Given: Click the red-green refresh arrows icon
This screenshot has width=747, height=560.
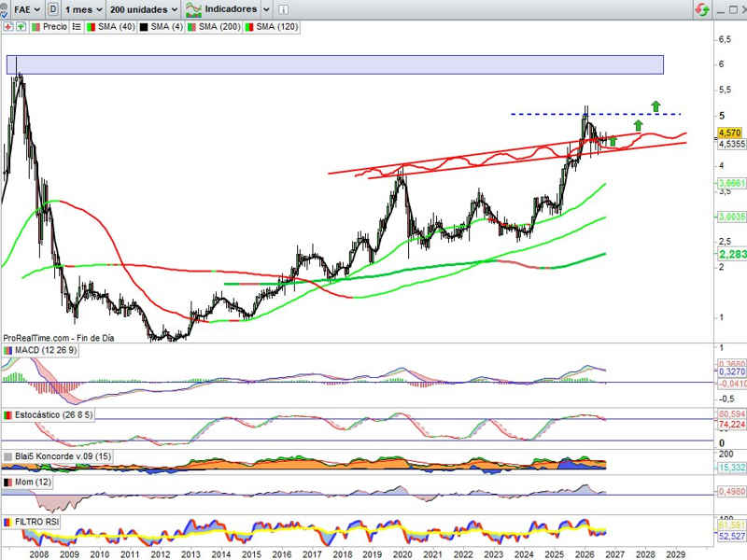Looking at the screenshot, I should pos(702,9).
